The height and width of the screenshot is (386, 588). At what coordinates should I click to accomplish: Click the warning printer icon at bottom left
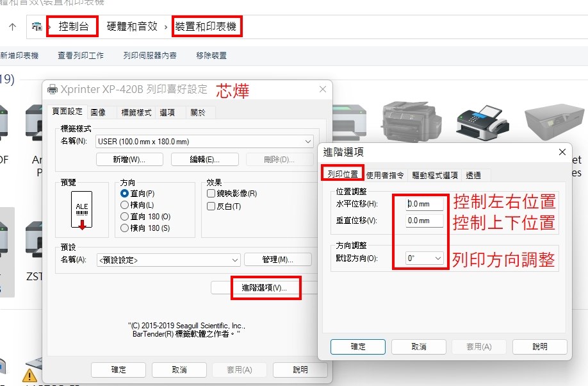tap(29, 375)
